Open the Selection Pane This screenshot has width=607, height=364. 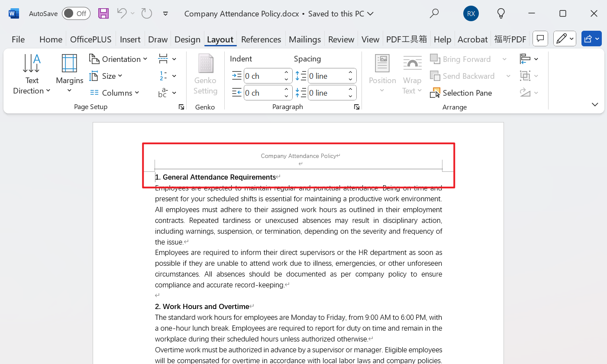click(461, 93)
